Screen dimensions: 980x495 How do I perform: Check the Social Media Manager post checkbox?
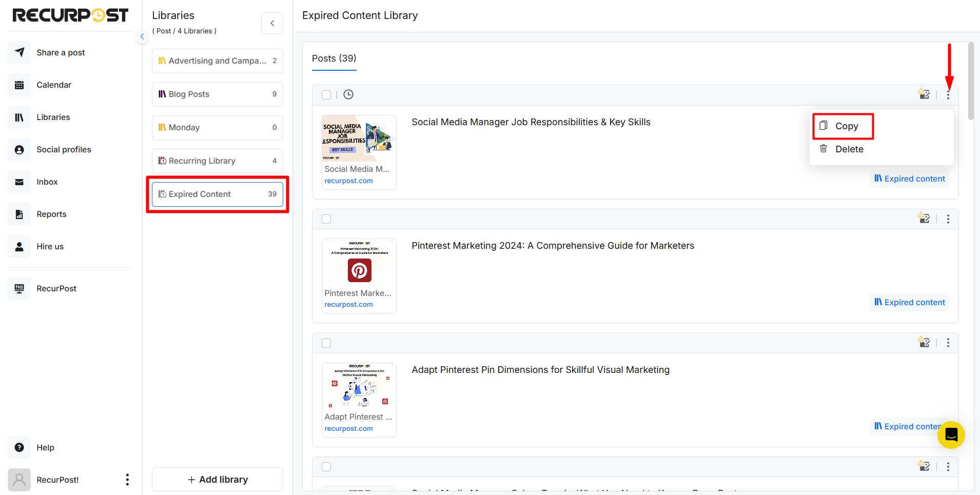[326, 95]
